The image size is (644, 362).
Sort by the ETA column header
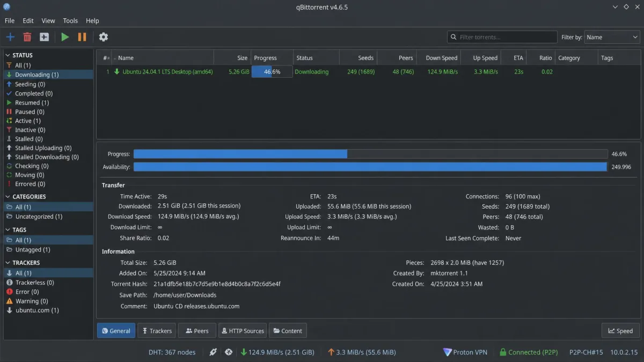pos(514,58)
